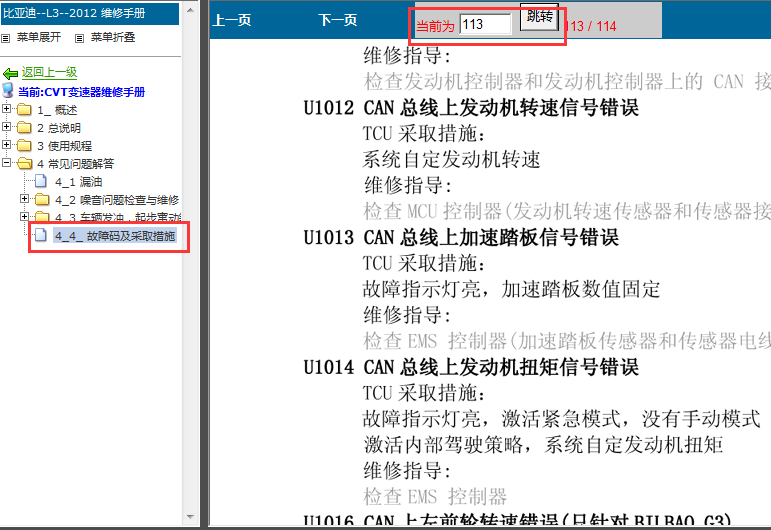Click the U1012 CAN 总线上发动机转速信号错误 heading

[x=471, y=108]
